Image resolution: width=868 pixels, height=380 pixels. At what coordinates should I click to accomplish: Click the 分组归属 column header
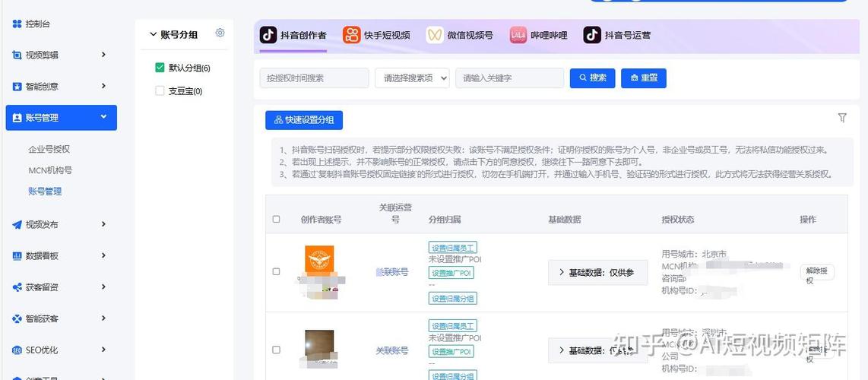pyautogui.click(x=445, y=220)
